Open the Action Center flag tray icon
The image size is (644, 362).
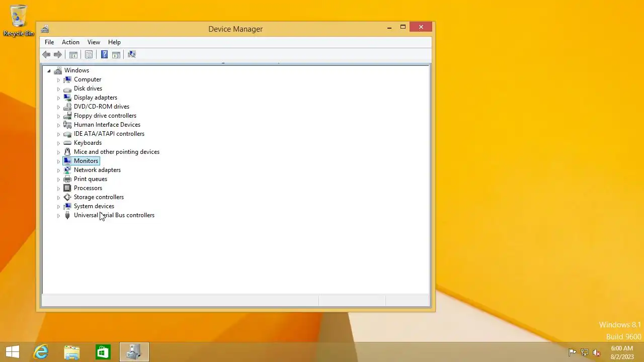[572, 352]
